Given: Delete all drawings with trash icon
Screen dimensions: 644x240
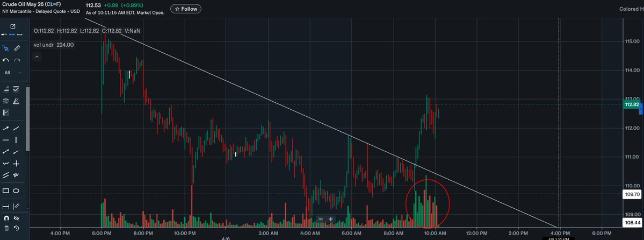Looking at the screenshot, I should coord(6,229).
